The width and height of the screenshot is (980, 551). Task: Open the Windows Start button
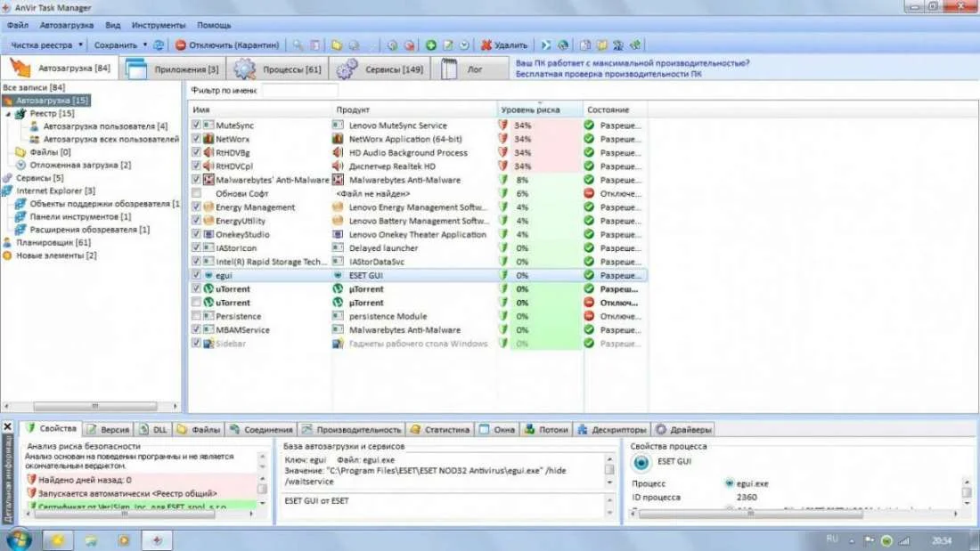click(18, 539)
